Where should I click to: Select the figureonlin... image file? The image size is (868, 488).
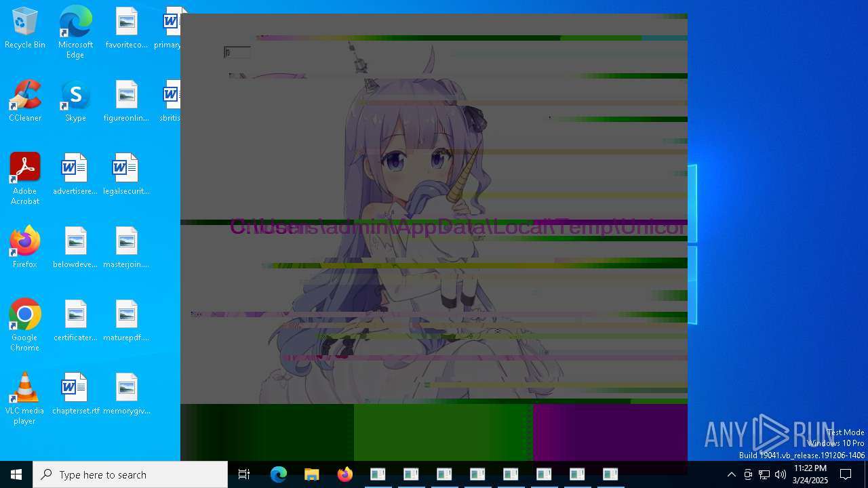[x=126, y=102]
